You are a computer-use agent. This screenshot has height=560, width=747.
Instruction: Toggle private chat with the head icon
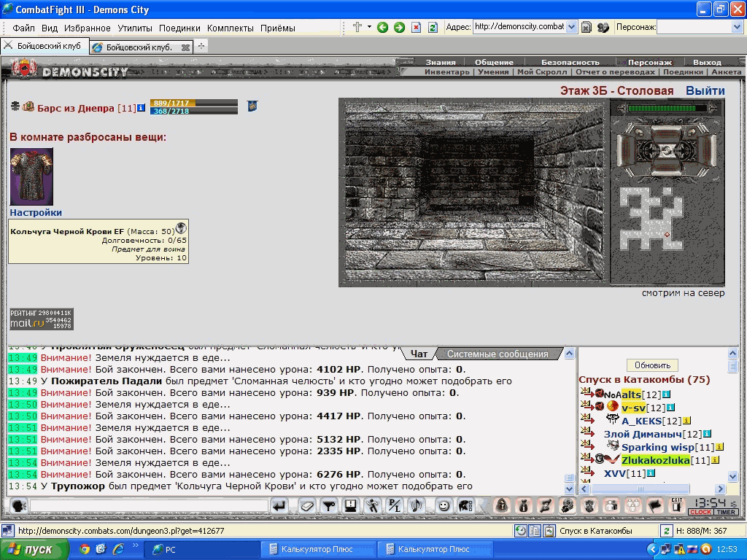(18, 506)
